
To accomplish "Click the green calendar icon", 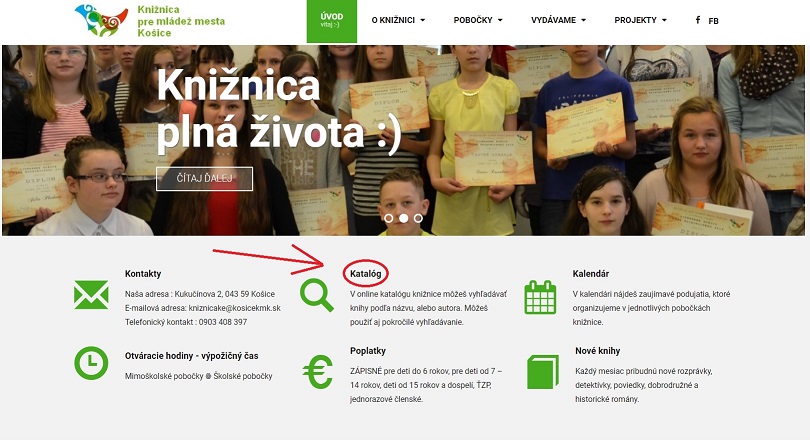I will (x=540, y=297).
